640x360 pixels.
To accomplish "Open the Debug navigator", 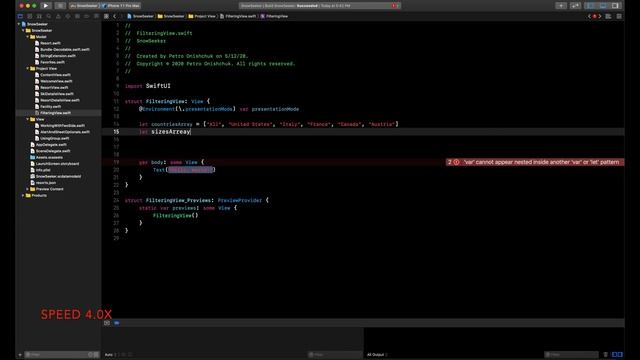I will coord(77,16).
